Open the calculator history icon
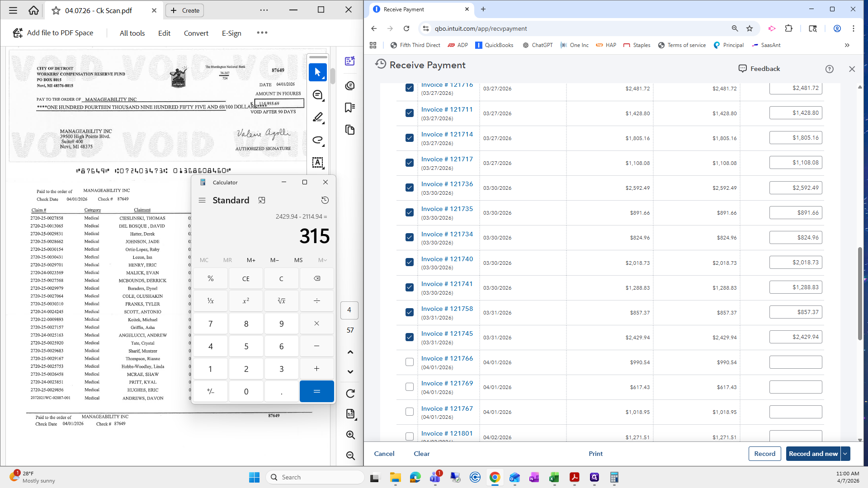 point(325,200)
